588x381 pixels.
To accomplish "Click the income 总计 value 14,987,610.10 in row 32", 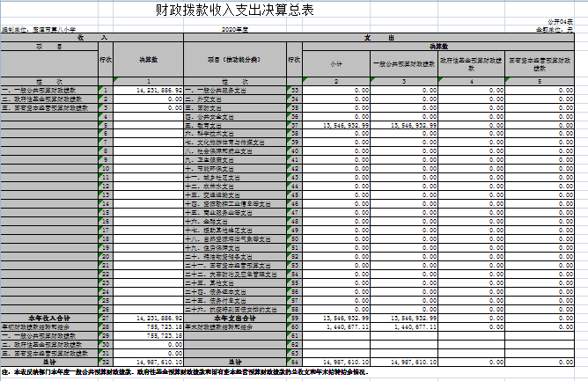I will [149, 363].
